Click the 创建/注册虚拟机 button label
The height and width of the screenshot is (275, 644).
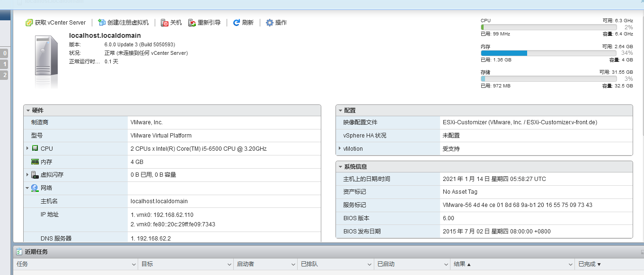click(x=128, y=23)
